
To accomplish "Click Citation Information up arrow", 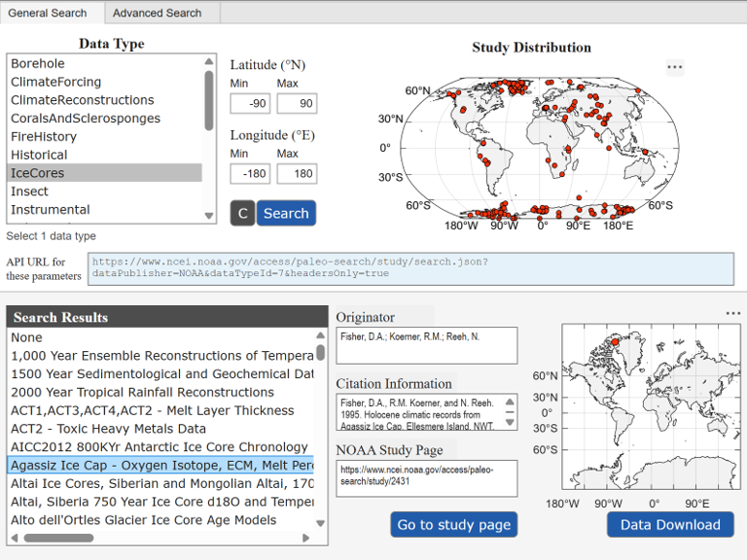I will (x=510, y=402).
